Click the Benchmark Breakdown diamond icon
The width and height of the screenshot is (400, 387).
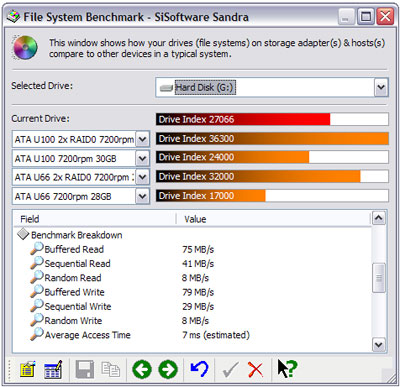[x=23, y=234]
